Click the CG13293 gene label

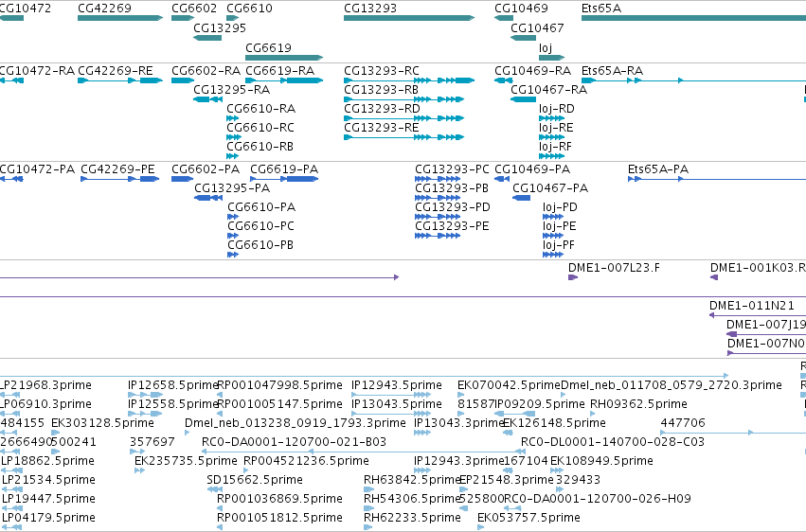[x=370, y=9]
